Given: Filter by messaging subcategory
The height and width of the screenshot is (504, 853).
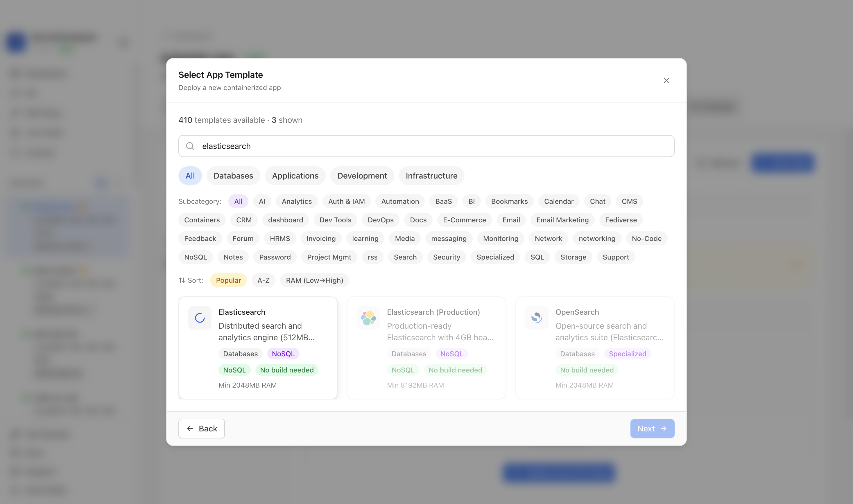Looking at the screenshot, I should [x=449, y=238].
